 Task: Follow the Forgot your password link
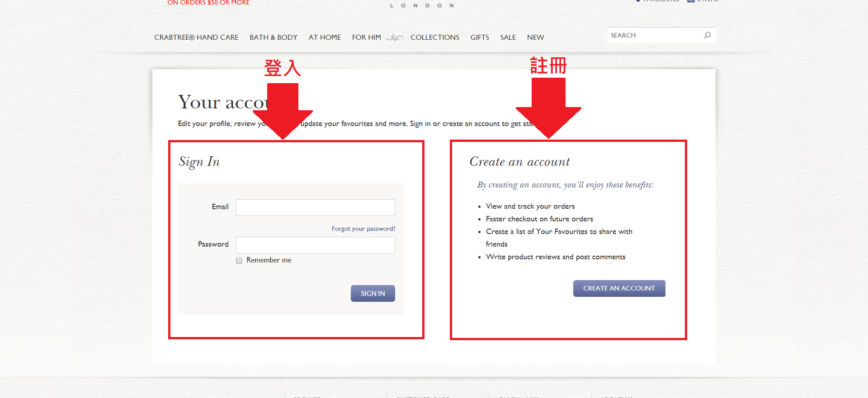(x=363, y=229)
